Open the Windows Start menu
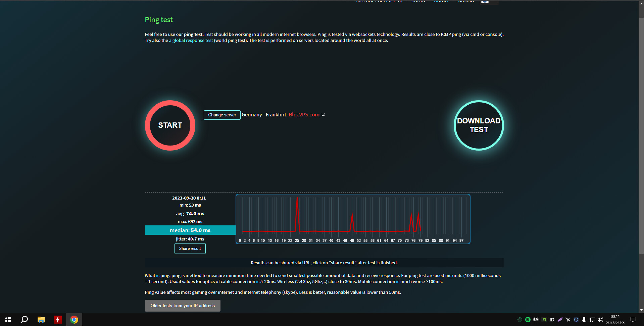 point(8,320)
